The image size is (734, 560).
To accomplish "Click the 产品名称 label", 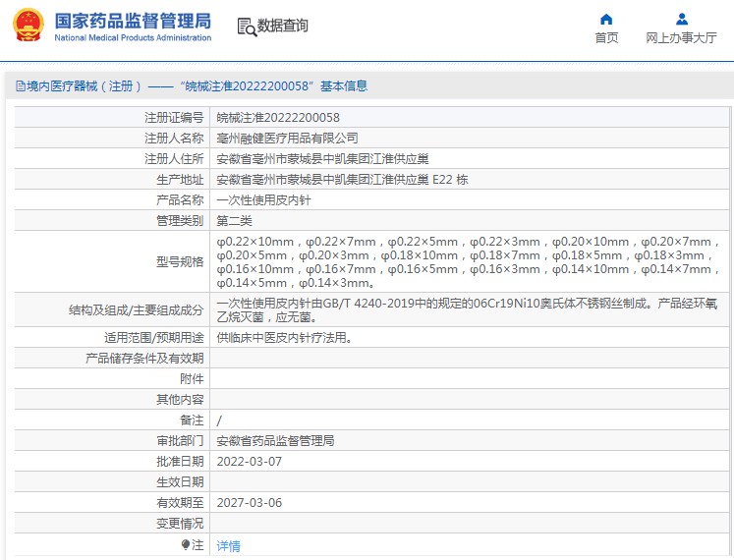I will coord(180,200).
